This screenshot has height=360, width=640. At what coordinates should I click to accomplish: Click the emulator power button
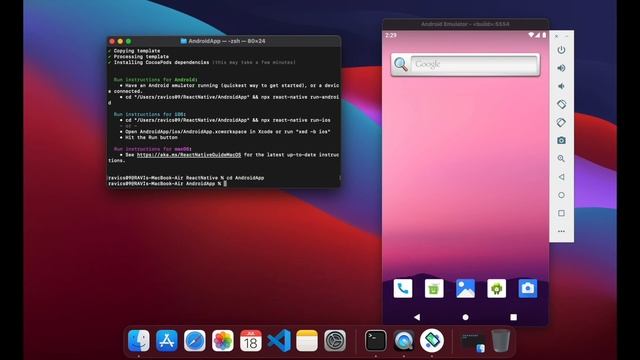click(561, 50)
